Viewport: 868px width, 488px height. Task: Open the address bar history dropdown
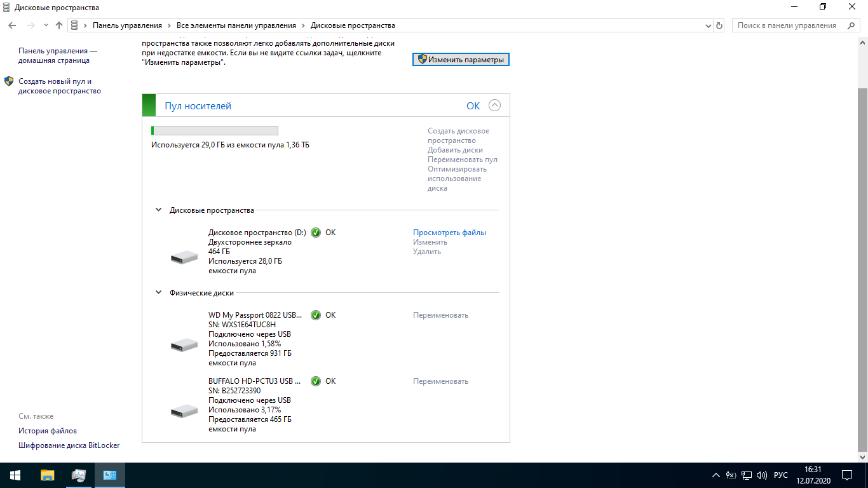coord(709,25)
